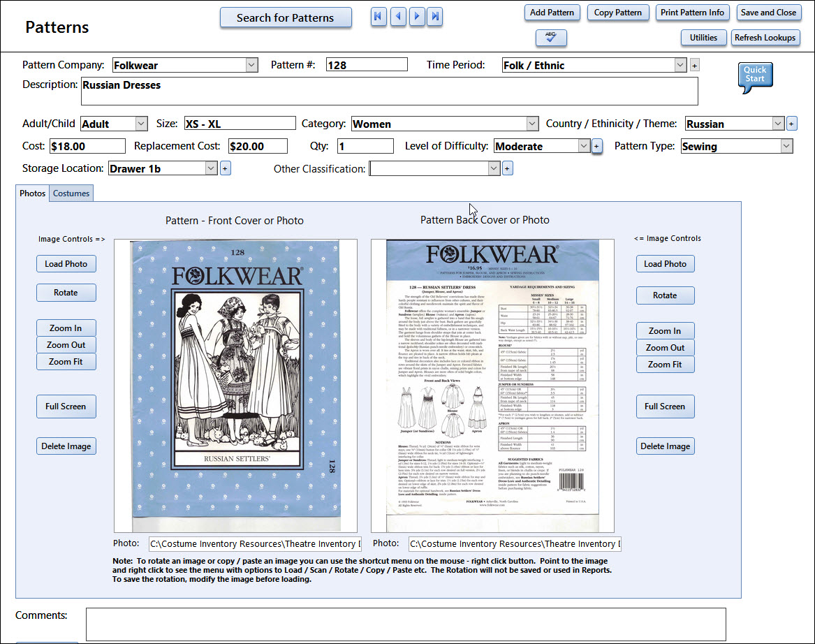Select the back cover pattern image
This screenshot has height=644, width=815.
[492, 386]
